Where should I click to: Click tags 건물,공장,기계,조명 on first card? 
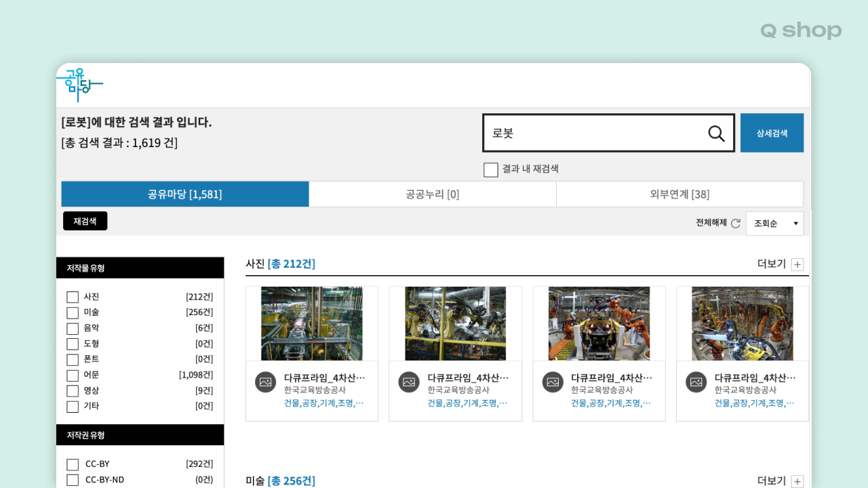[324, 403]
